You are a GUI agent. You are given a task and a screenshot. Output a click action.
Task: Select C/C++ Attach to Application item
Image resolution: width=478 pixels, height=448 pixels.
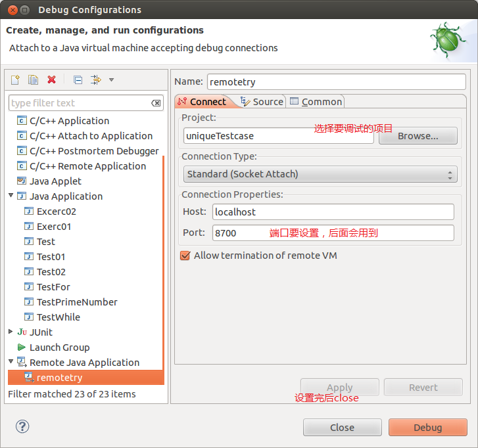click(91, 136)
